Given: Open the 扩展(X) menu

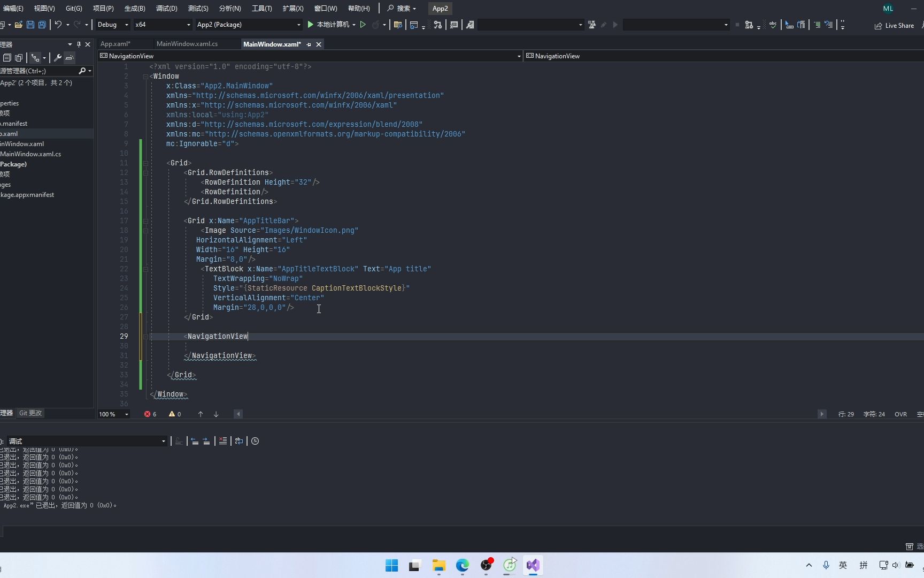Looking at the screenshot, I should click(293, 9).
